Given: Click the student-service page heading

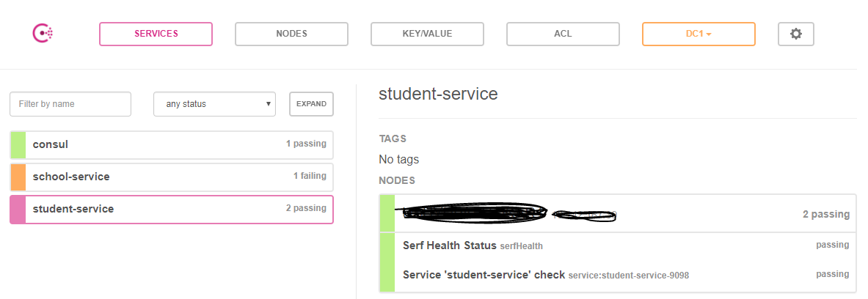Looking at the screenshot, I should point(438,94).
